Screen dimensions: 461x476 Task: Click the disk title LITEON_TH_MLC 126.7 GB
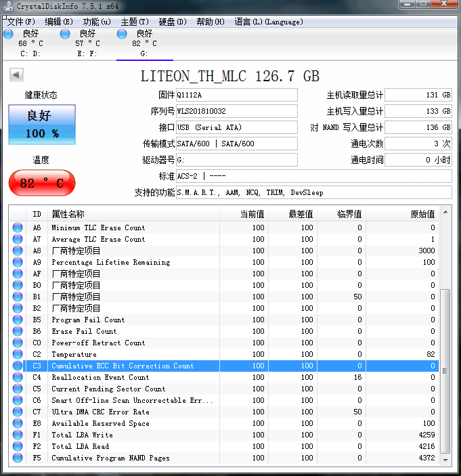coord(229,76)
